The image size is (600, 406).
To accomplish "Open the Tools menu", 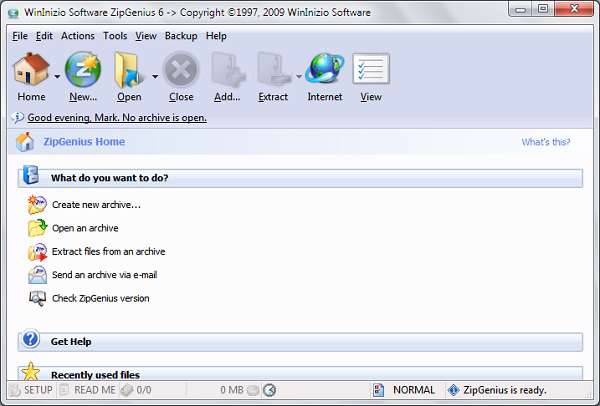I will [x=115, y=36].
